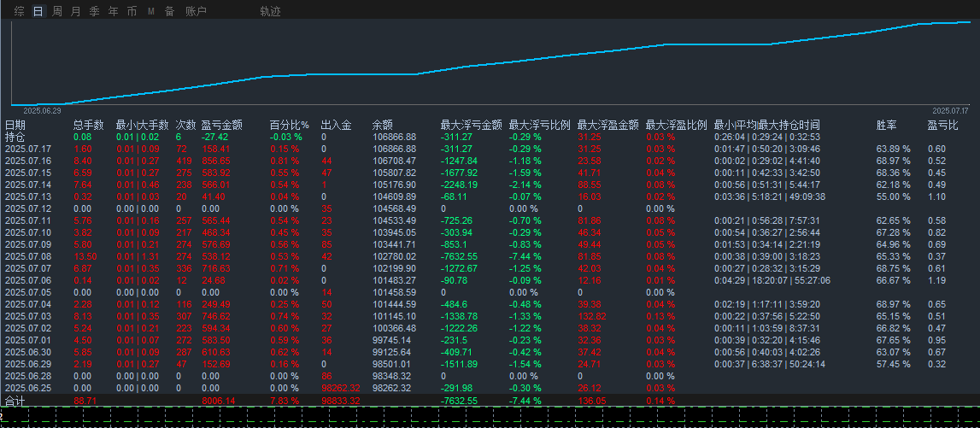Image resolution: width=980 pixels, height=428 pixels.
Task: Select the 2025.07.12 date row
Action: click(x=27, y=208)
